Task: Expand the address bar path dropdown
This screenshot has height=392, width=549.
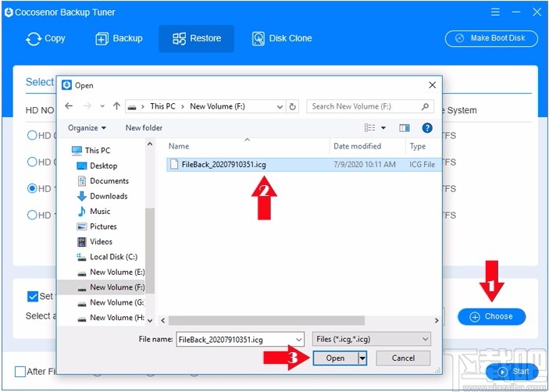Action: 280,107
